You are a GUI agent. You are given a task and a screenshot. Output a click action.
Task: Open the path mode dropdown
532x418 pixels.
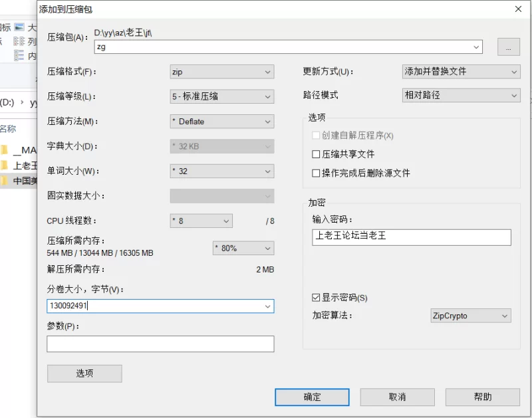[461, 95]
